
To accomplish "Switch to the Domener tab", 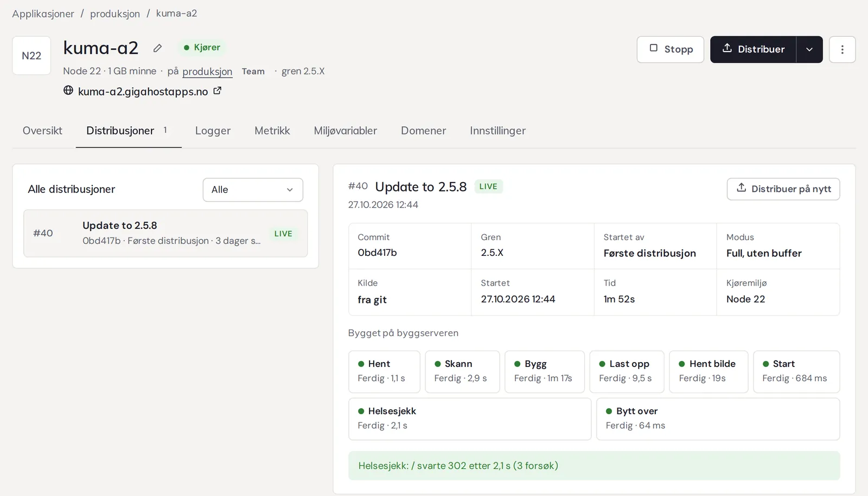I will [423, 131].
